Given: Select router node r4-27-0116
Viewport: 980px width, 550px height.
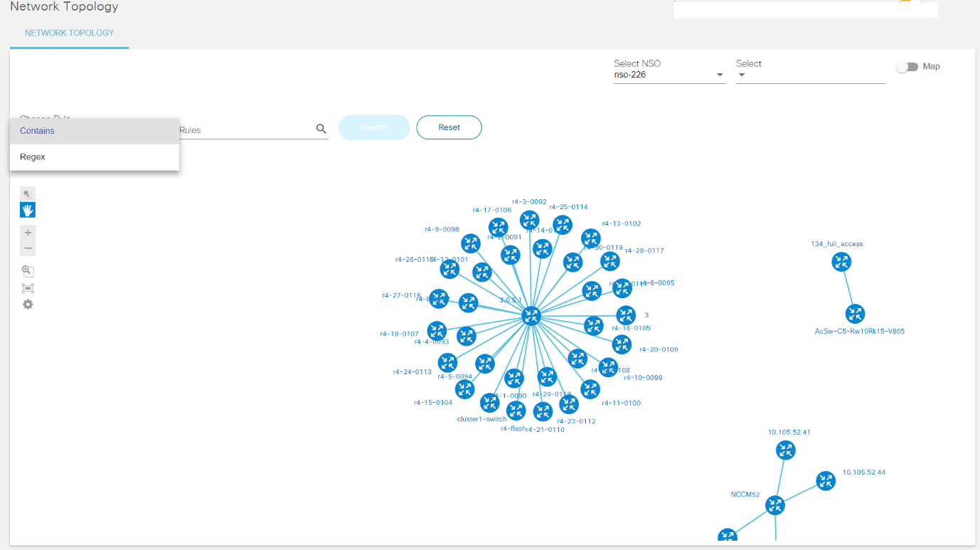Looking at the screenshot, I should click(x=439, y=298).
